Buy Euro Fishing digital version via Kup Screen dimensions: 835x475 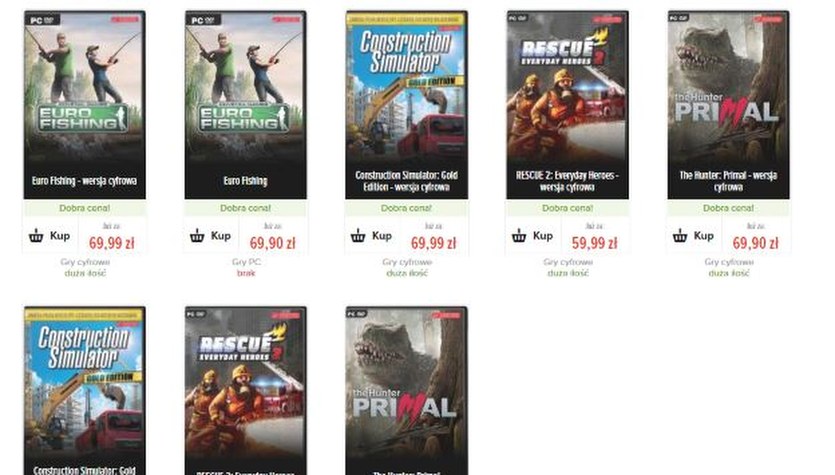(x=60, y=235)
